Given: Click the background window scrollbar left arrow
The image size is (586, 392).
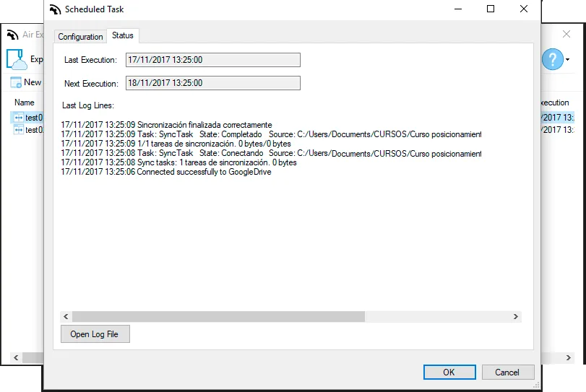Looking at the screenshot, I should (16, 357).
